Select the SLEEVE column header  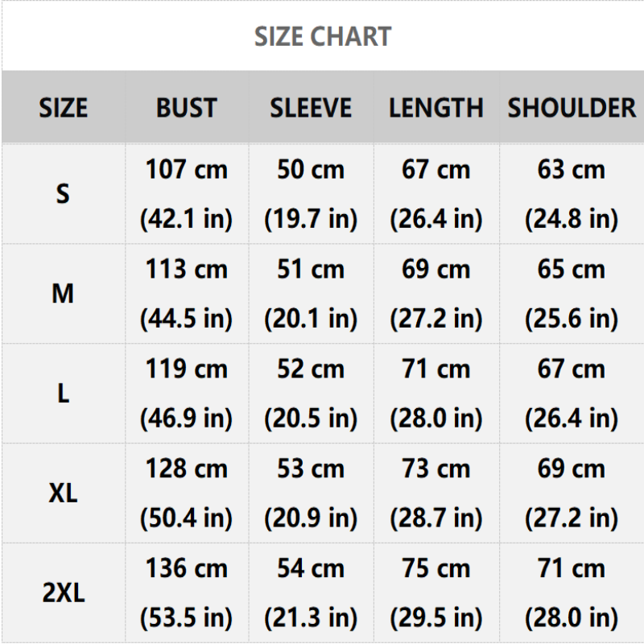pos(311,108)
